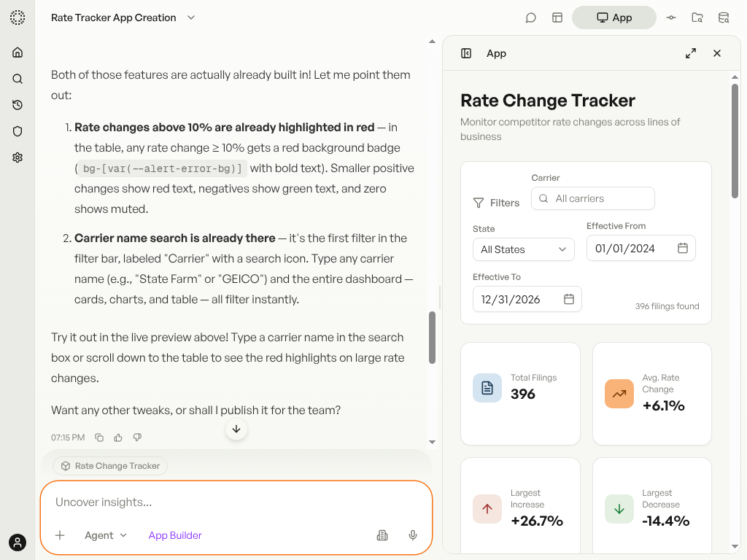Add an attachment with the plus icon
The width and height of the screenshot is (747, 560).
pos(60,535)
